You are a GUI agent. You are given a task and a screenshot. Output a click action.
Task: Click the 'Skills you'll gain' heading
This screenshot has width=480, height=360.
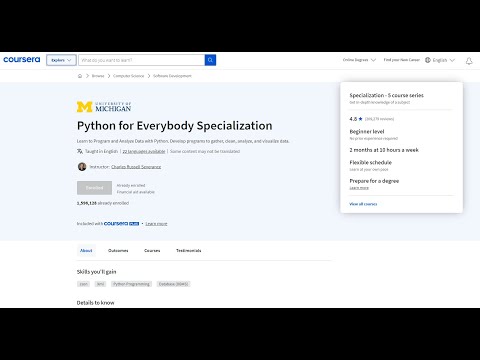(x=97, y=272)
